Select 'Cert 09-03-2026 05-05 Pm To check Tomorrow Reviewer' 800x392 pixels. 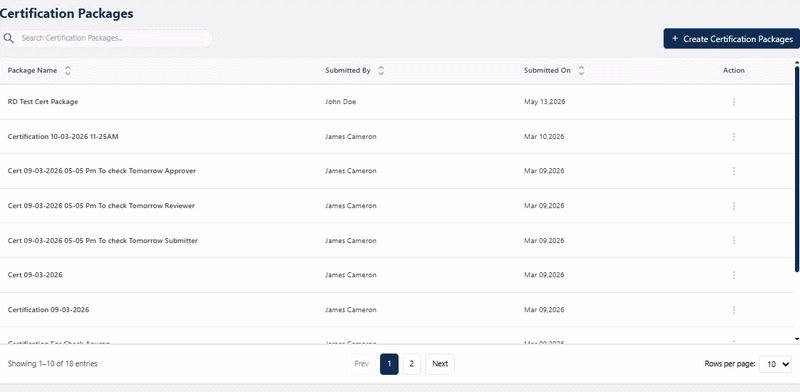point(101,206)
